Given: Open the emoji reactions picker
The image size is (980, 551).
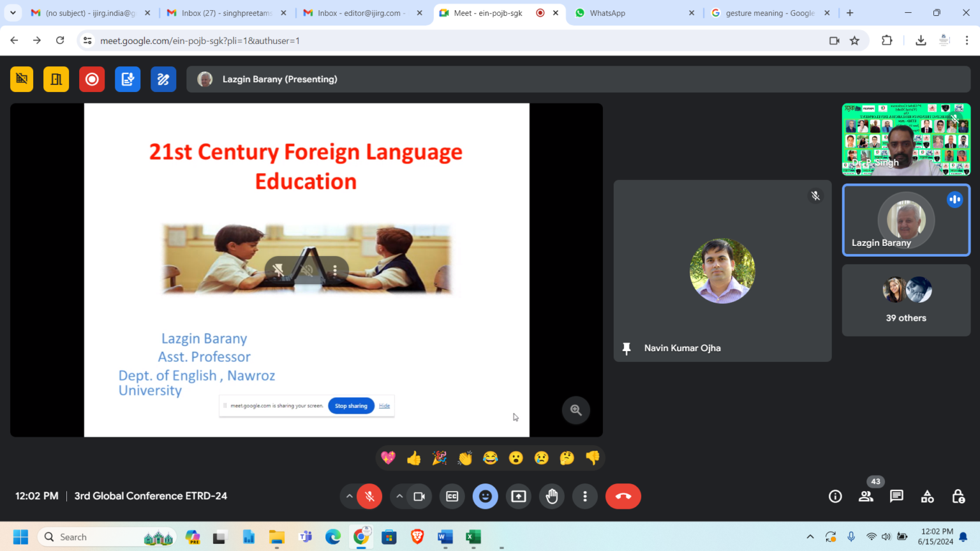Looking at the screenshot, I should [x=485, y=496].
